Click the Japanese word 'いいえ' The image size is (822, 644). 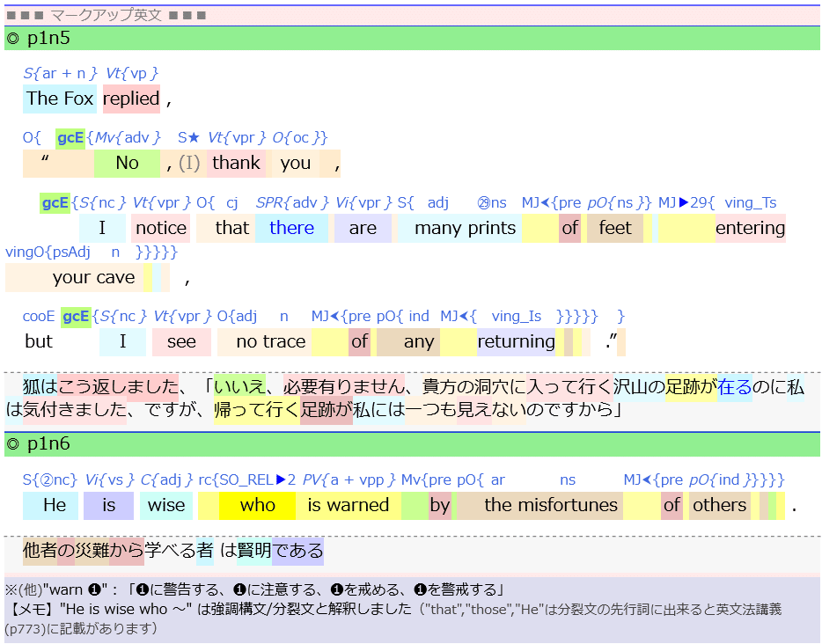click(x=239, y=387)
